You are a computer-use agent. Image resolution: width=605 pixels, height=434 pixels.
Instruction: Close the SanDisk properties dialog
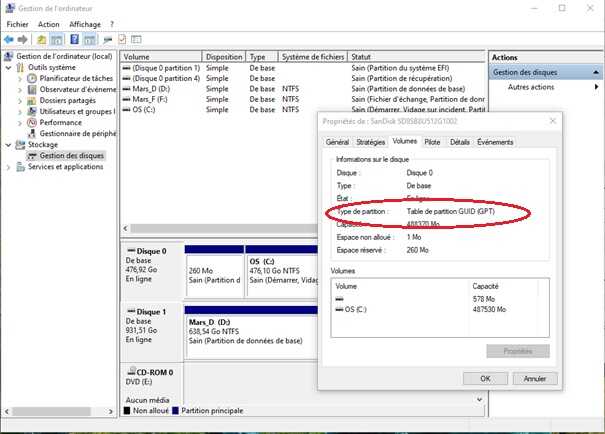pyautogui.click(x=553, y=121)
